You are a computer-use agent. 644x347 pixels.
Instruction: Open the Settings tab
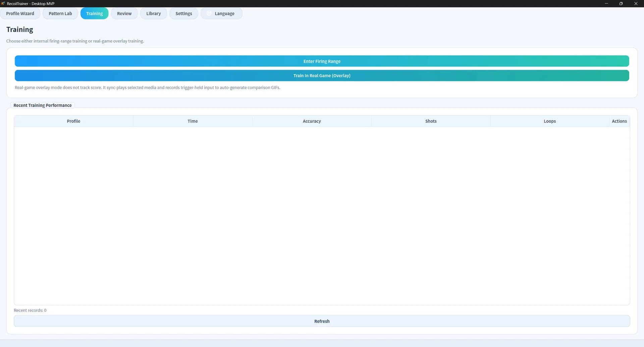pos(183,13)
